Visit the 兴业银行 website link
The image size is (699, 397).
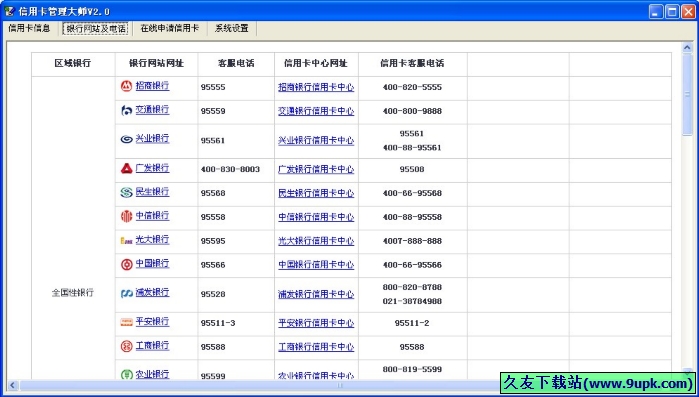click(x=152, y=139)
